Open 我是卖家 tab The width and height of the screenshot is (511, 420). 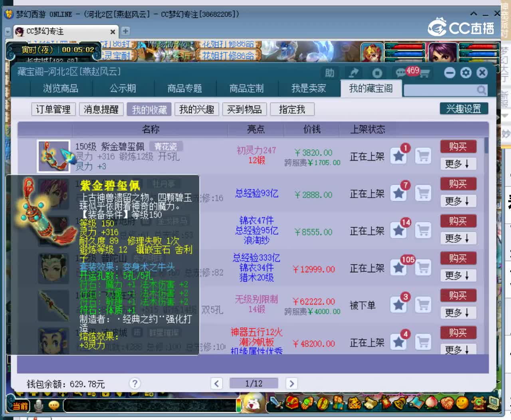point(309,88)
